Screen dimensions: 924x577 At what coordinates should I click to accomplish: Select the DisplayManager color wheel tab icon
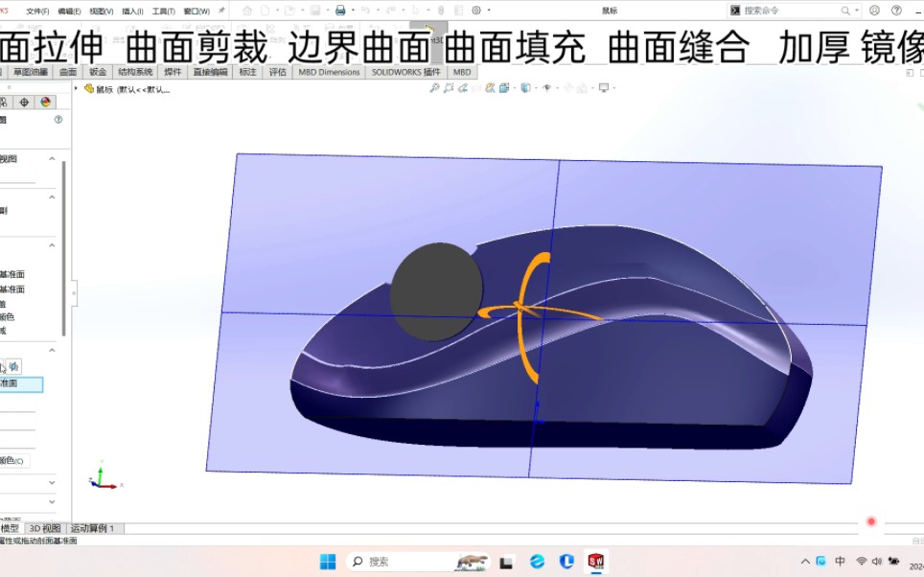coord(45,101)
